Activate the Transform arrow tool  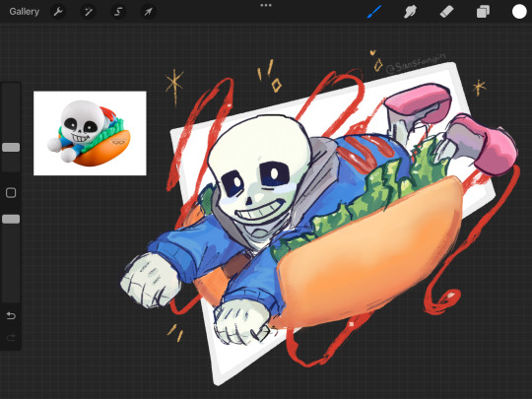pyautogui.click(x=148, y=12)
